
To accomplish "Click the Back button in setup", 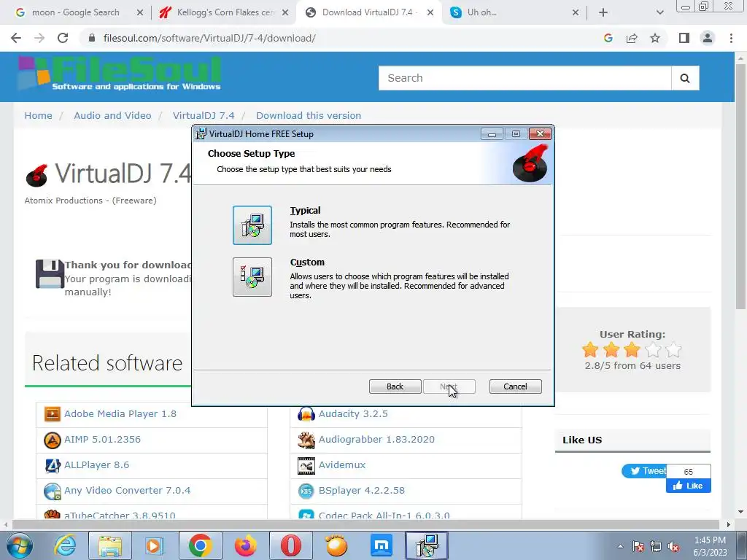I will click(395, 386).
